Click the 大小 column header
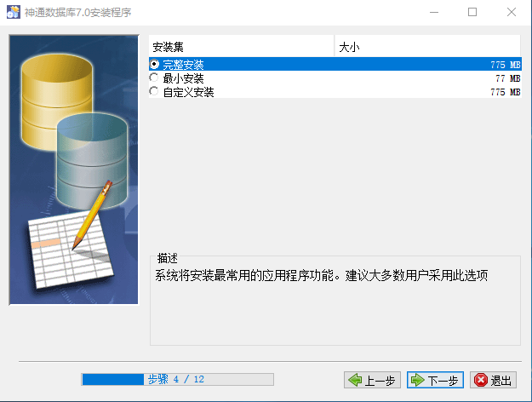 coord(427,47)
